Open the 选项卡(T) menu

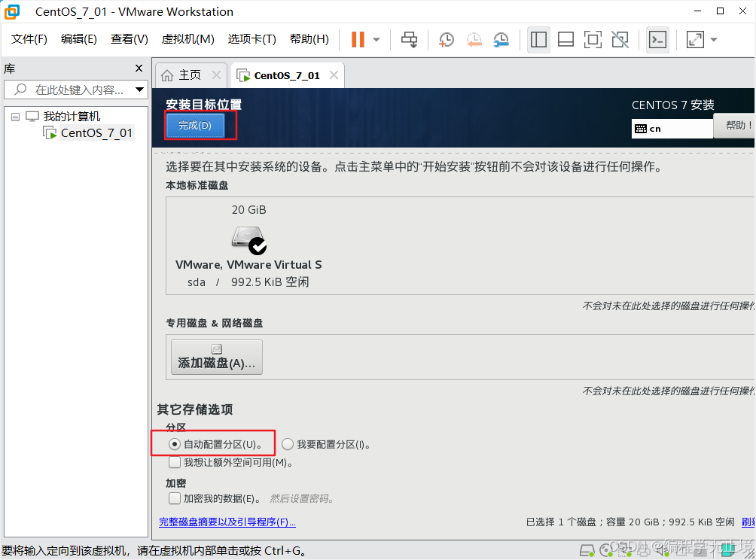[x=251, y=39]
